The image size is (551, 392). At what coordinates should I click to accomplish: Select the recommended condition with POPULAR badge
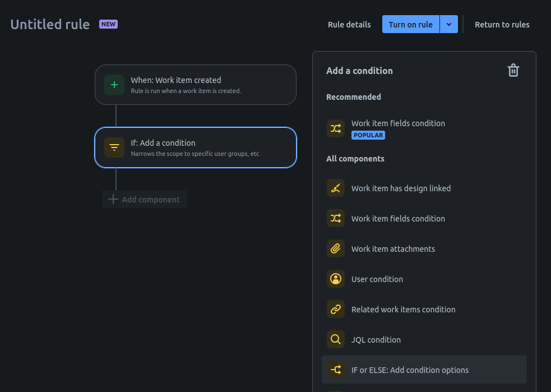[398, 128]
